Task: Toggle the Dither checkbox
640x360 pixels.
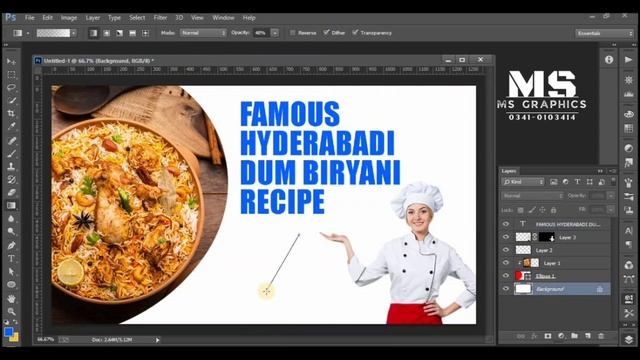Action: [x=326, y=32]
